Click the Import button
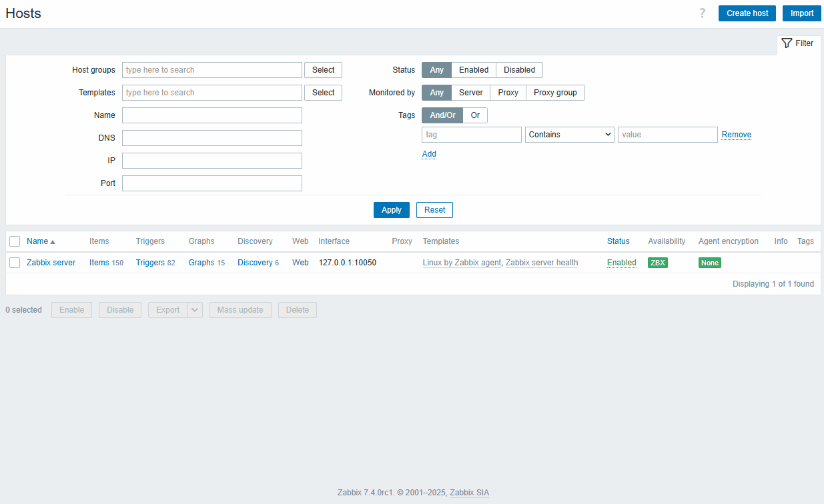Image resolution: width=824 pixels, height=504 pixels. 802,13
